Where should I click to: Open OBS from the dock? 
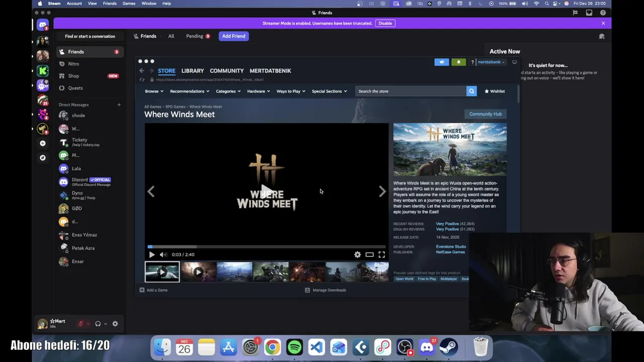click(x=405, y=347)
